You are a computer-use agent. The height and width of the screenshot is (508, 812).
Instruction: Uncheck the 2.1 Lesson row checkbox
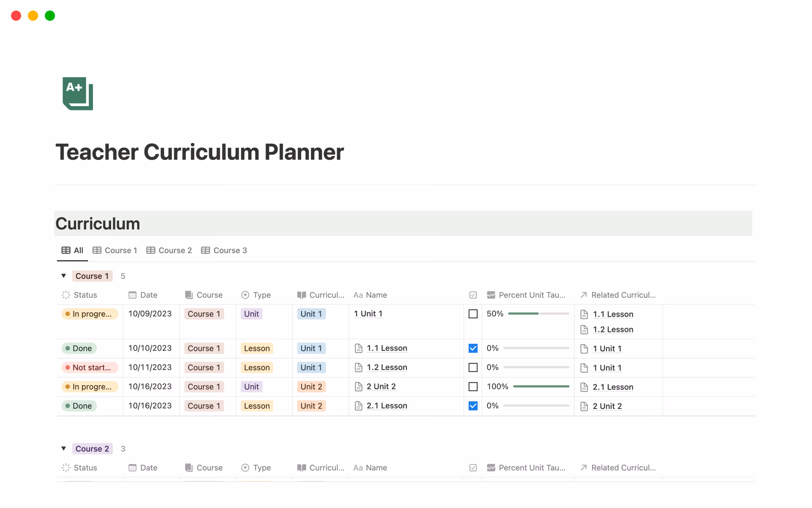pyautogui.click(x=473, y=406)
